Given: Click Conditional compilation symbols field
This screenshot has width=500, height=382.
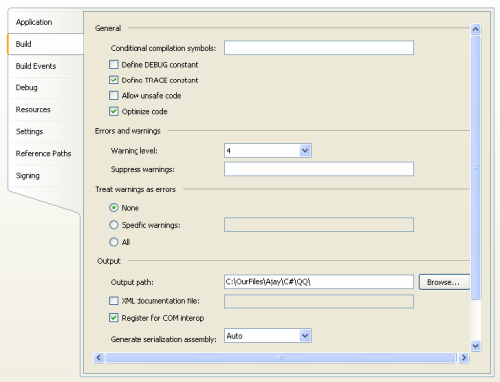Looking at the screenshot, I should [x=319, y=48].
